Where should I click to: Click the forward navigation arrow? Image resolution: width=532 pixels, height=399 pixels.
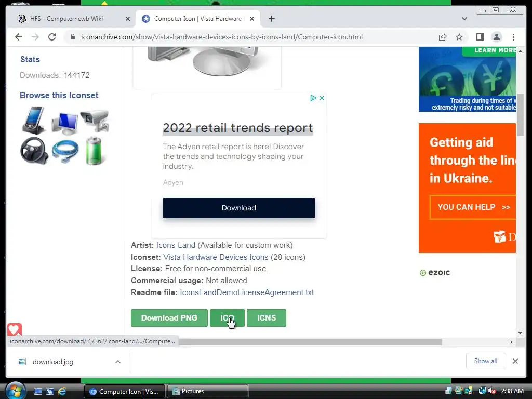35,37
